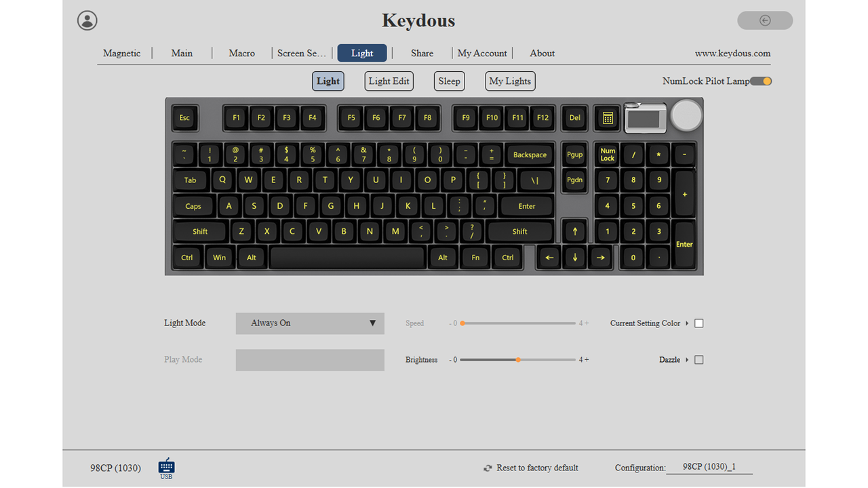The width and height of the screenshot is (868, 488).
Task: Select the numpad 0 key
Action: point(633,258)
